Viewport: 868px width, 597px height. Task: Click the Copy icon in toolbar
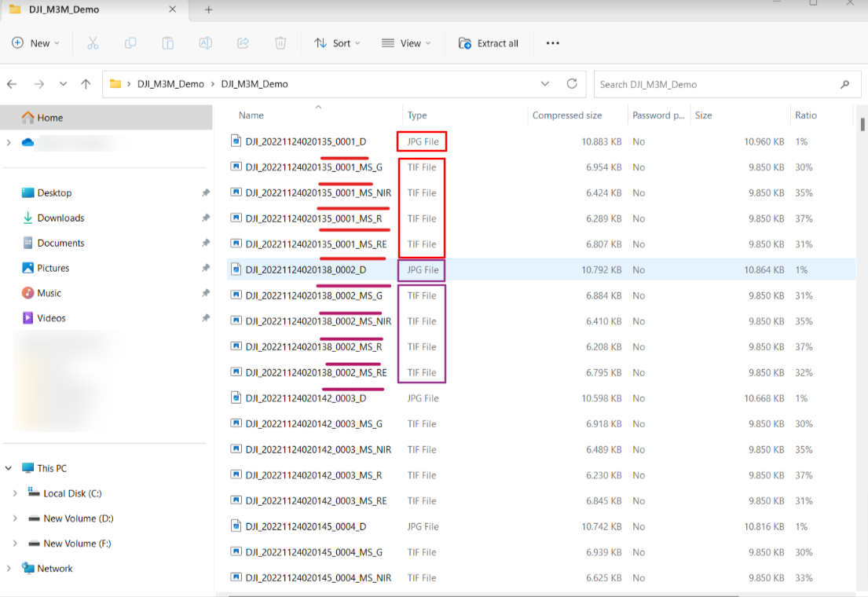(x=130, y=43)
